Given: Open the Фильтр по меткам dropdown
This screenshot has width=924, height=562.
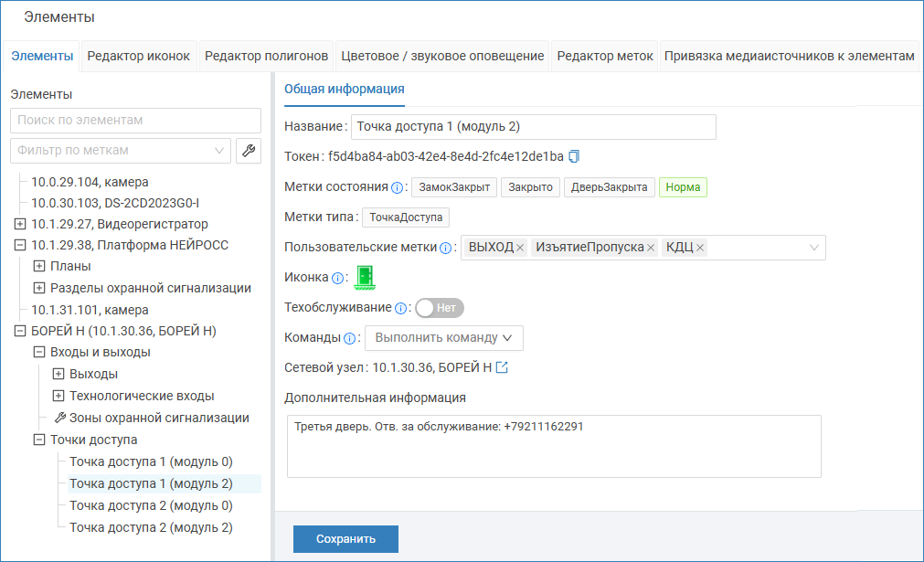Looking at the screenshot, I should coord(121,150).
